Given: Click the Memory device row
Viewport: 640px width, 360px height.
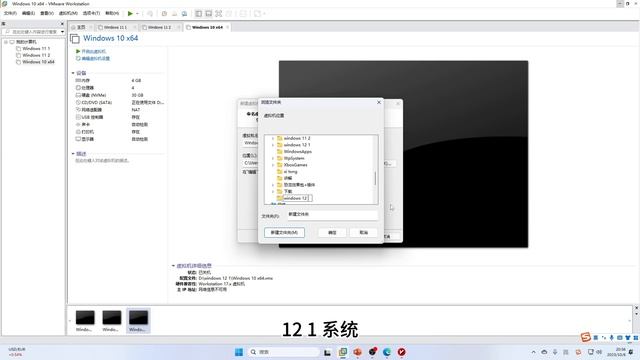Looking at the screenshot, I should (x=119, y=80).
